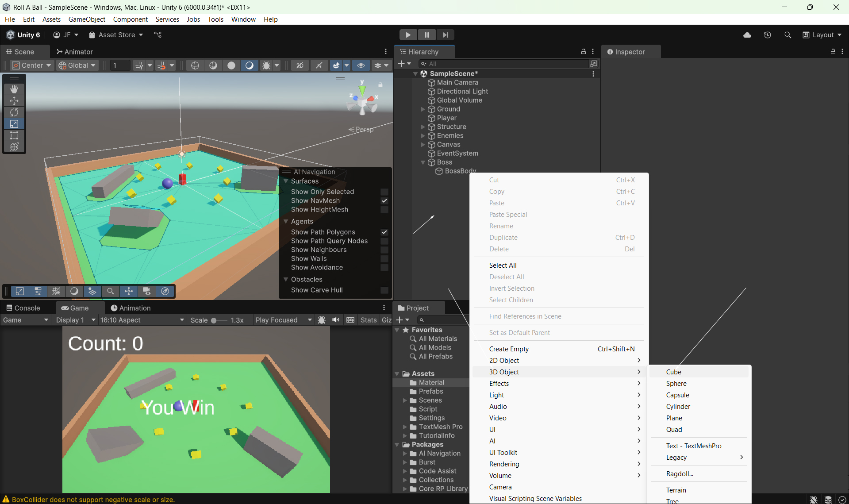Open the undo history icon
The height and width of the screenshot is (504, 849).
click(768, 35)
